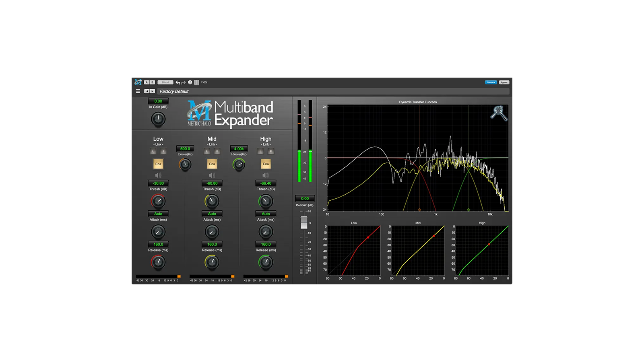Open the 130% UI scale menu
The height and width of the screenshot is (362, 644).
tap(204, 82)
